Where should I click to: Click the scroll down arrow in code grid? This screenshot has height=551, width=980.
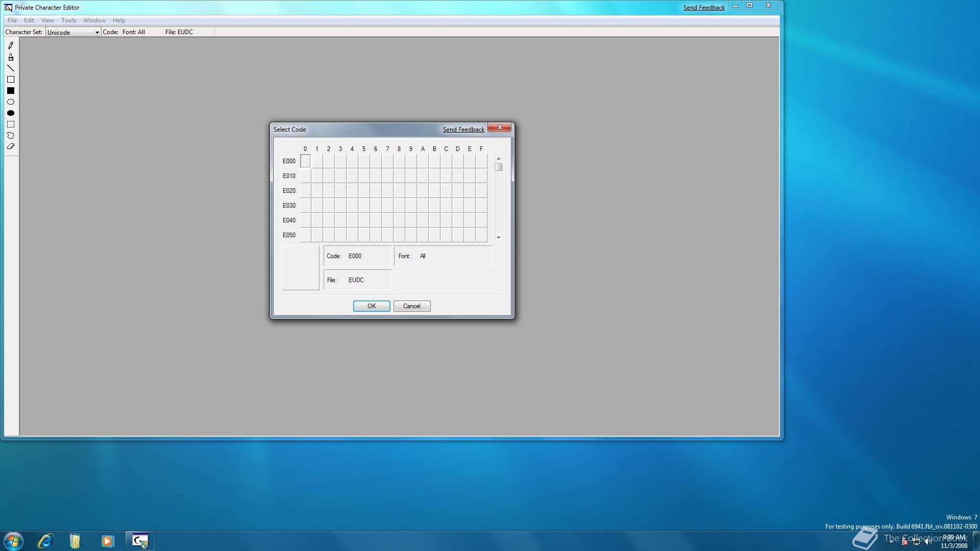click(499, 237)
